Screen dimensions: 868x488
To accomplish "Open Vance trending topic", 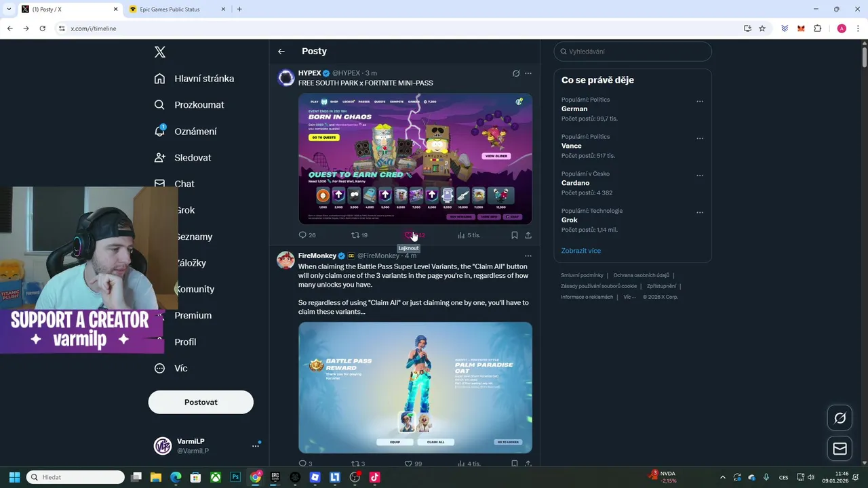I will tap(572, 146).
